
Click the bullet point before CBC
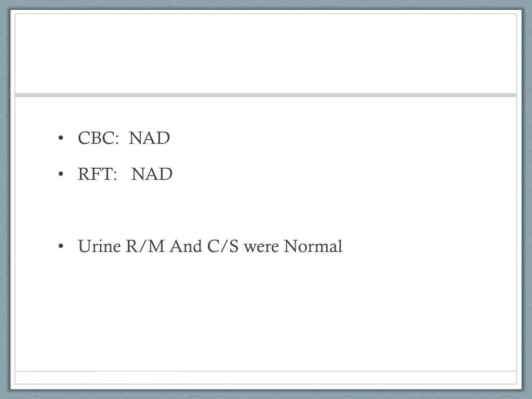(61, 138)
